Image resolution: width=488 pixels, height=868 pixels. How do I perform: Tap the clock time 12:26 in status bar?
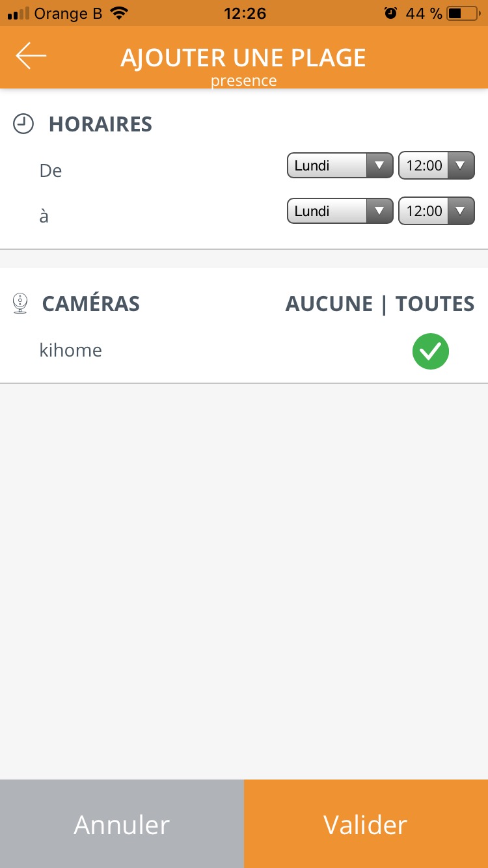(245, 13)
